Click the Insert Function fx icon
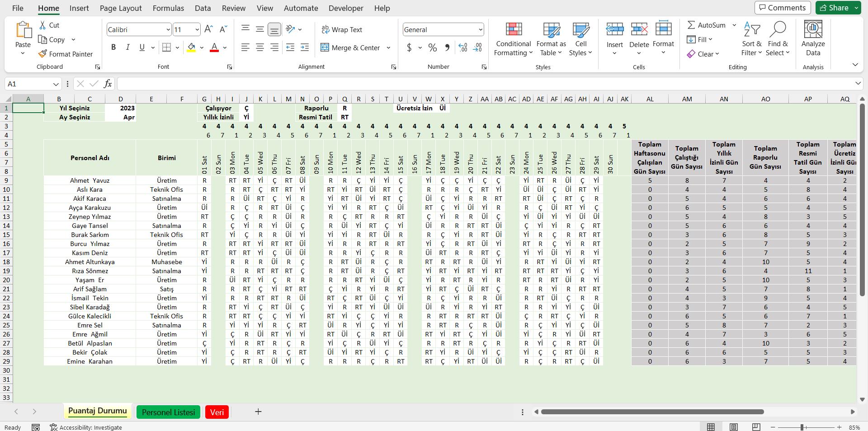 point(108,84)
